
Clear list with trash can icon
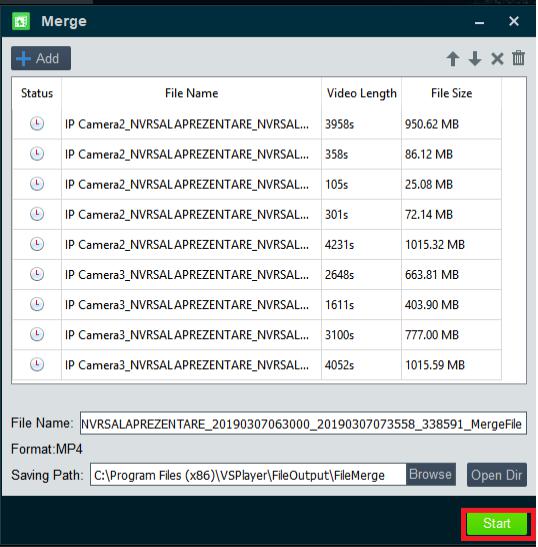518,58
